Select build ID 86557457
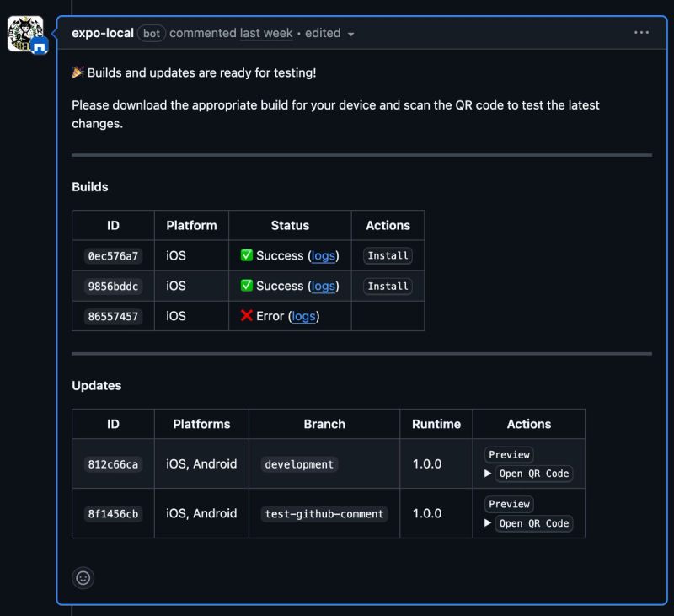The height and width of the screenshot is (616, 674). (113, 316)
